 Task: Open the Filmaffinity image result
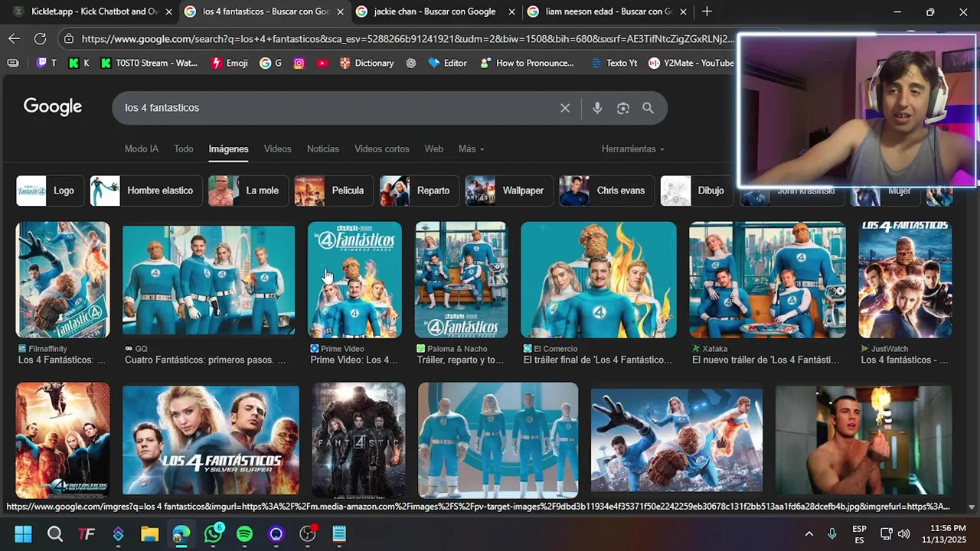[x=63, y=280]
